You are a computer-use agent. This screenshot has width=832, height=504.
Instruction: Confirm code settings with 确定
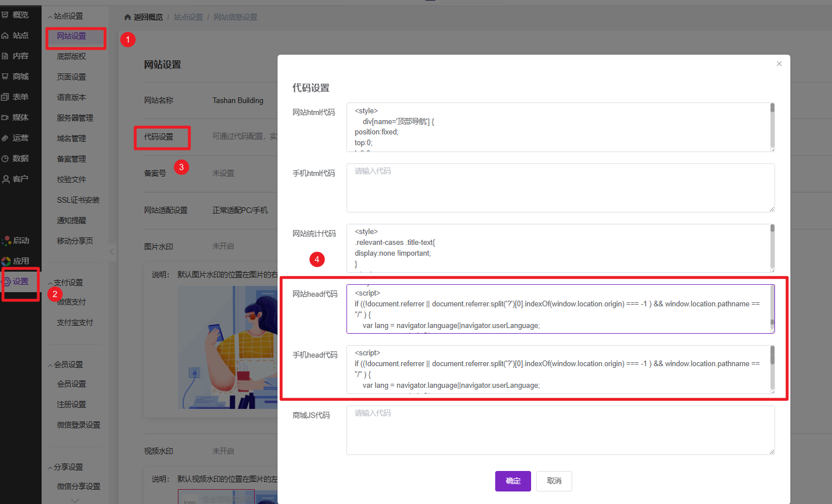[513, 481]
